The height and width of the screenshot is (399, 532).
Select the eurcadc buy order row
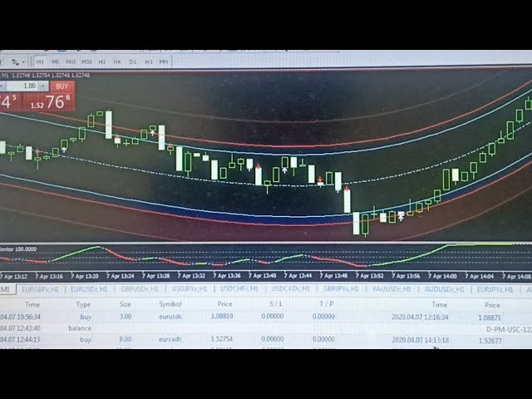[170, 339]
